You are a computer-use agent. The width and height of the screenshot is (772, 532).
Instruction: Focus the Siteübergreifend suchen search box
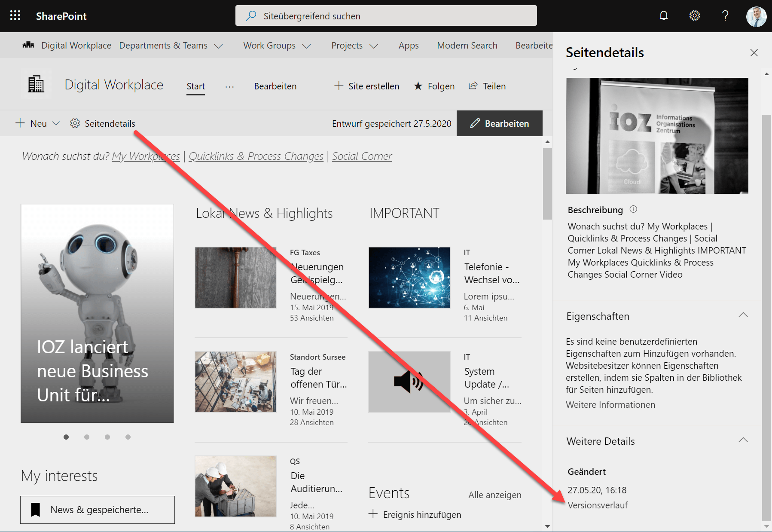pos(386,16)
